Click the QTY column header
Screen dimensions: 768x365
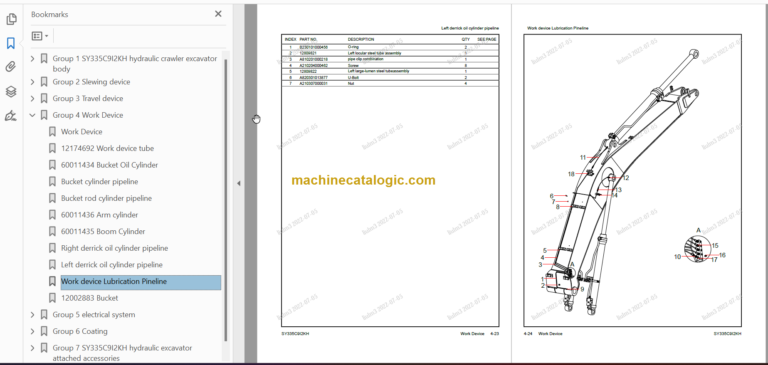click(465, 39)
